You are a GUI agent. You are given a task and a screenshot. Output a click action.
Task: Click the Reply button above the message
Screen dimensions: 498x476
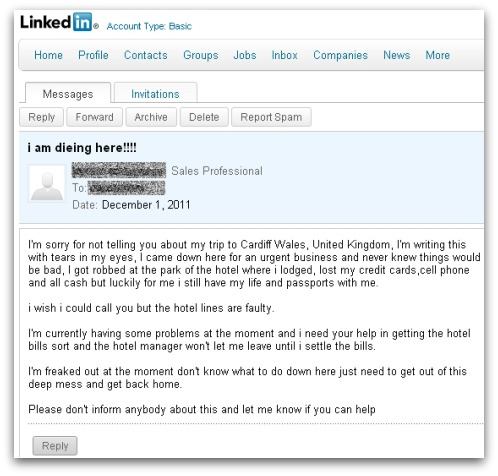pos(41,117)
